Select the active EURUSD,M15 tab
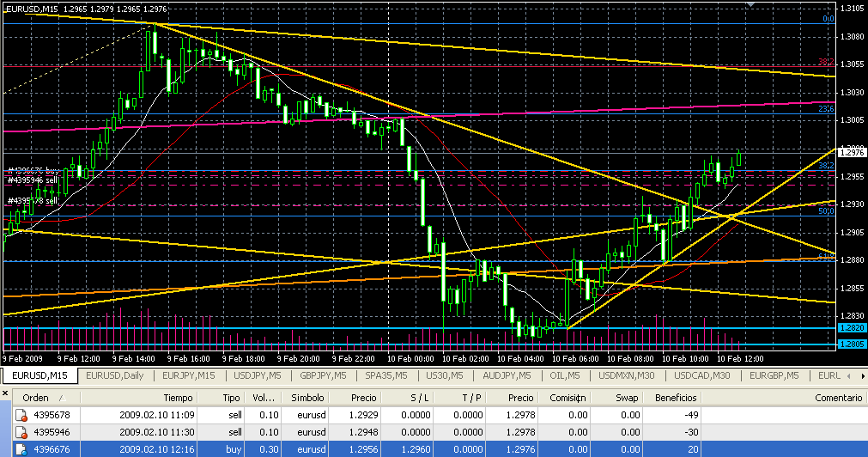Image resolution: width=868 pixels, height=457 pixels. pyautogui.click(x=39, y=375)
